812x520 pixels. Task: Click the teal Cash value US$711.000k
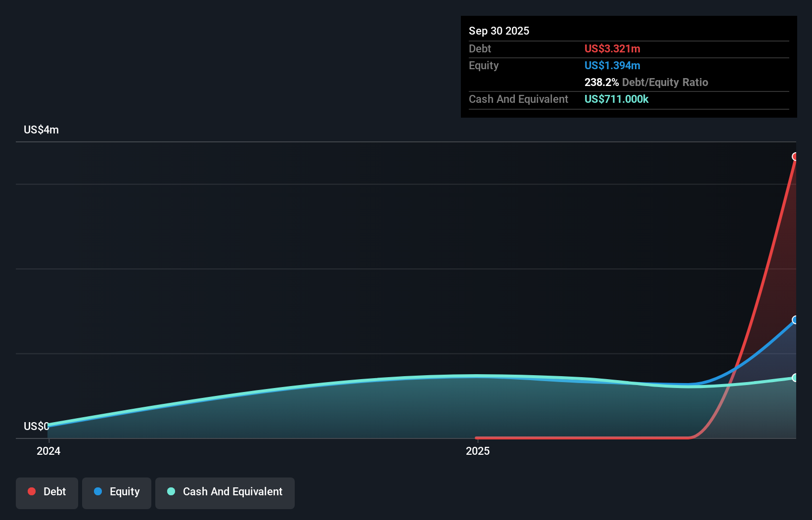point(616,99)
